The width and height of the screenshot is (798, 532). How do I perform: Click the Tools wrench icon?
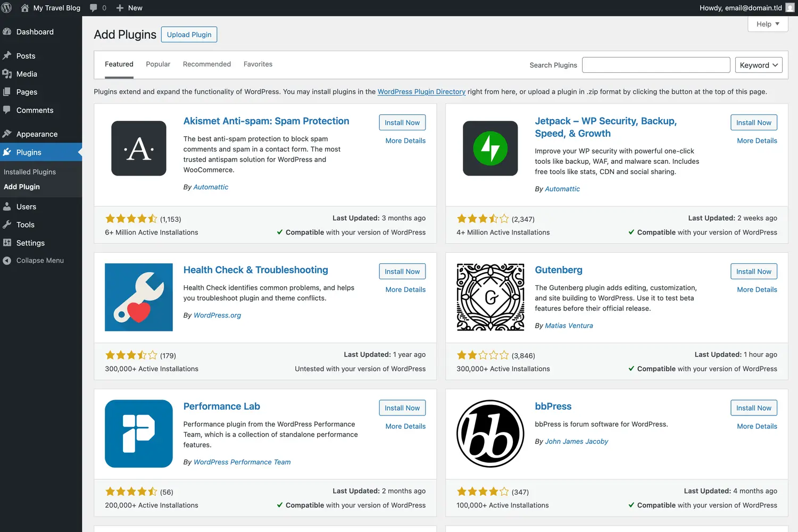click(x=7, y=225)
